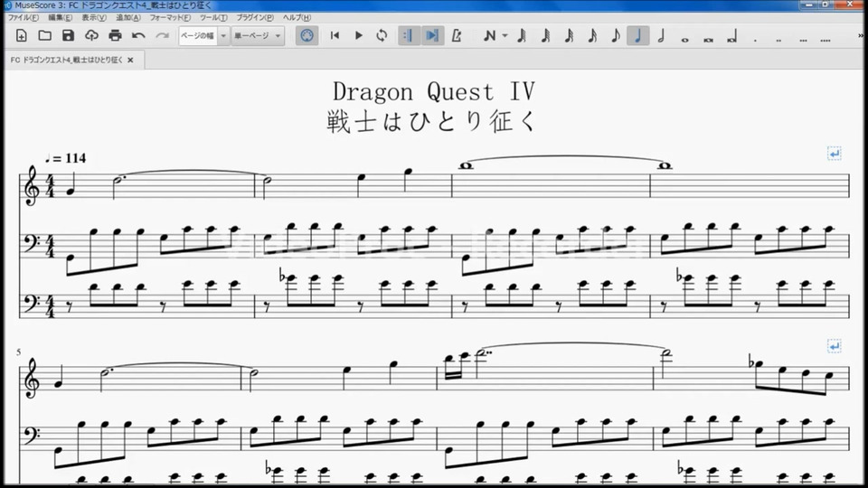The image size is (868, 488).
Task: Close the FC ドラゴンクエスト4 score tab
Action: click(130, 60)
